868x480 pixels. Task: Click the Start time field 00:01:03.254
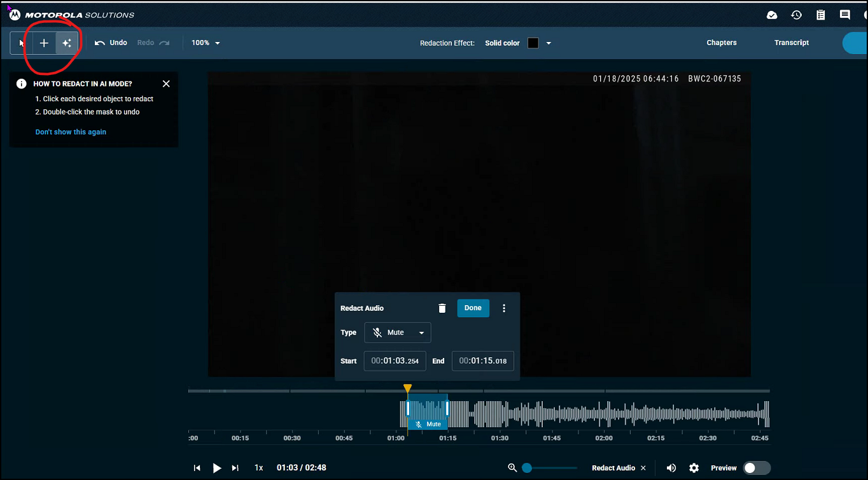point(395,361)
